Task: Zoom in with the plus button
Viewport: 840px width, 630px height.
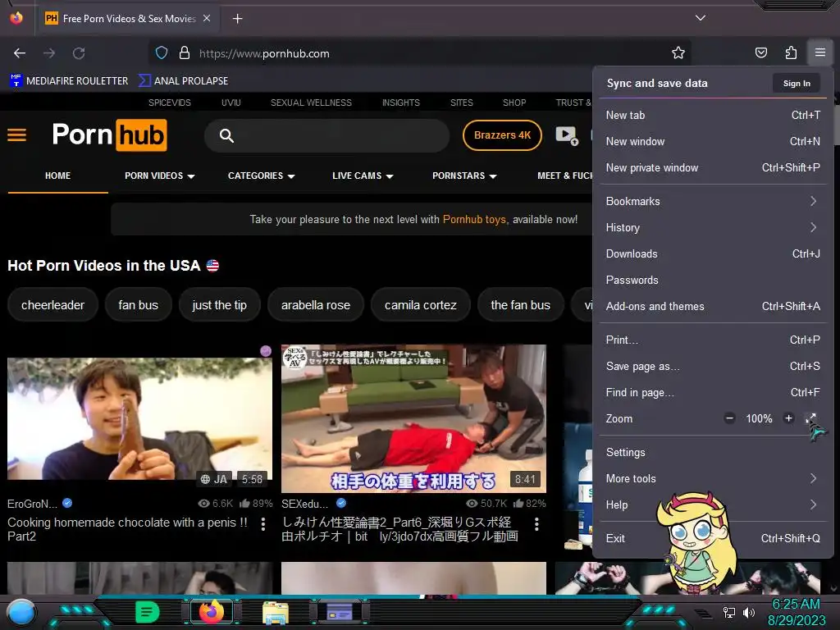Action: [x=788, y=418]
